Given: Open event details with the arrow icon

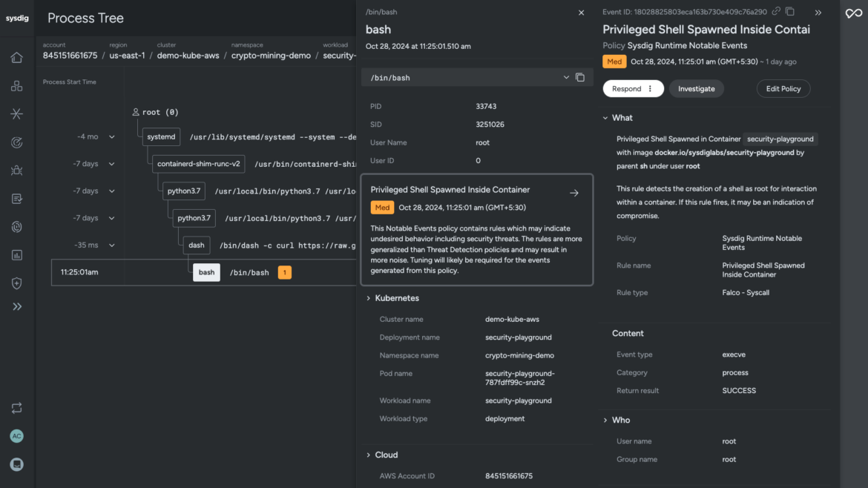Looking at the screenshot, I should point(574,193).
